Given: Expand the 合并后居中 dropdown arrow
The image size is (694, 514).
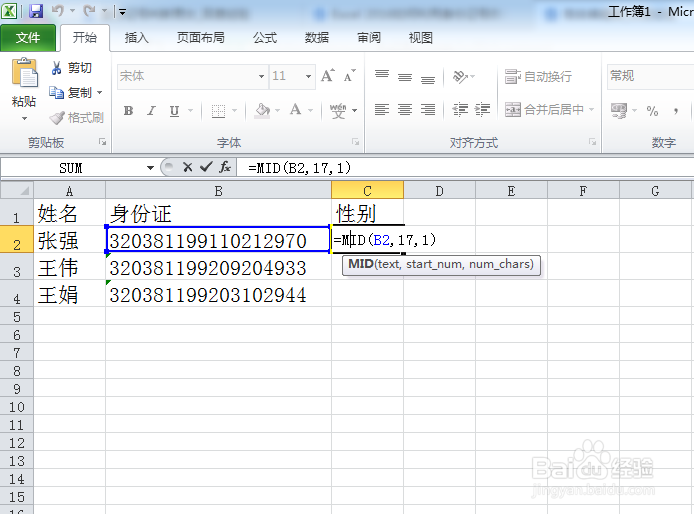Looking at the screenshot, I should pyautogui.click(x=591, y=109).
